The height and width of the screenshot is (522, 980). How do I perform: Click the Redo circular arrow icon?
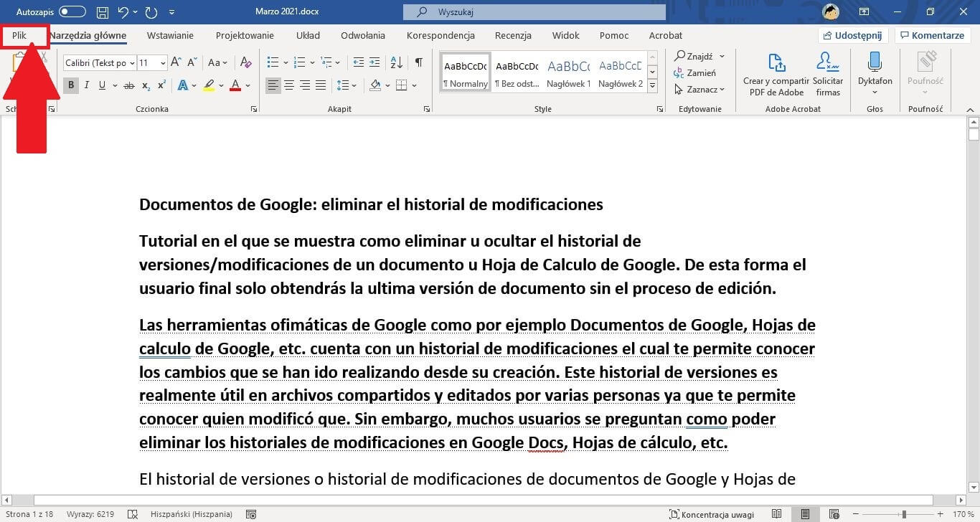(151, 12)
